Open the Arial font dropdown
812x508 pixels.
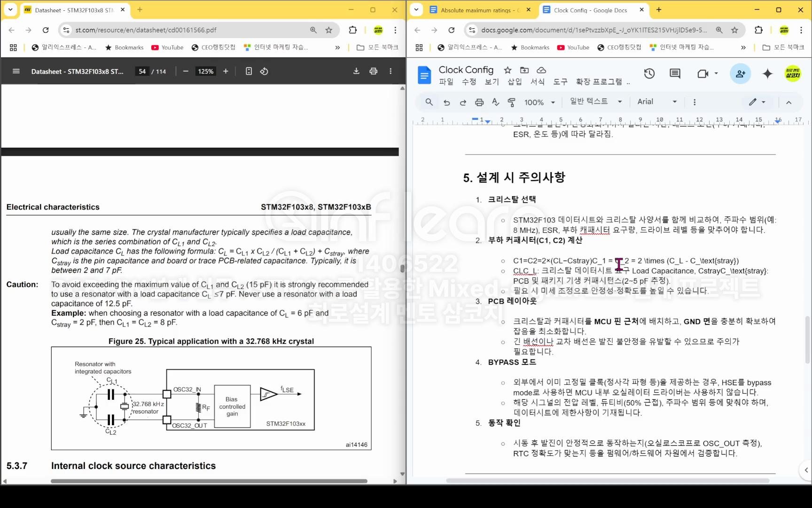pyautogui.click(x=657, y=102)
